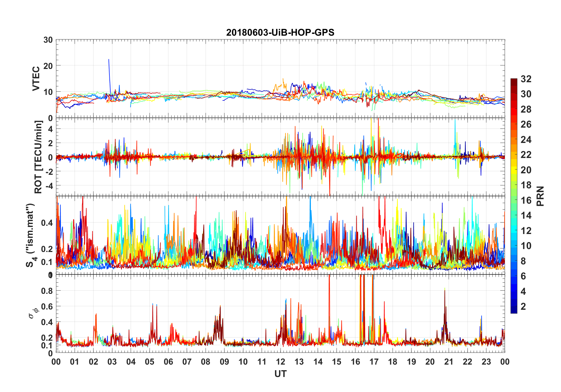The image size is (561, 392).
Task: Select PRN colorbar tick 26
Action: [x=526, y=124]
